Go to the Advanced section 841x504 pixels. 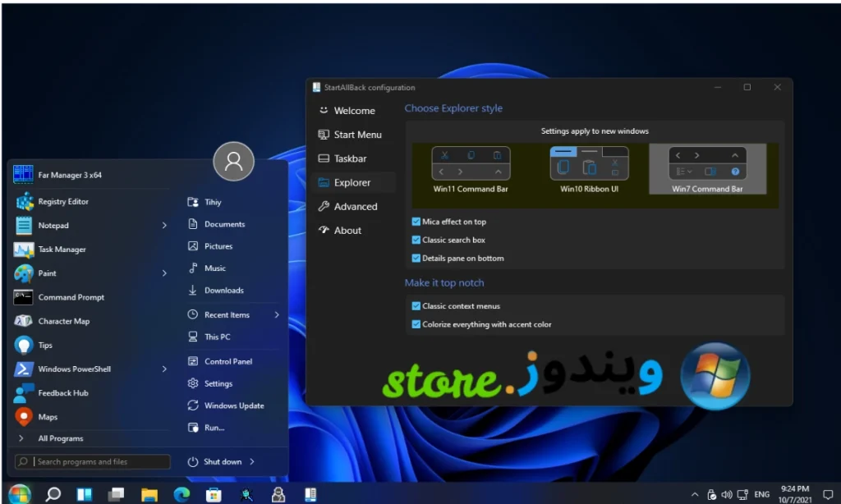[355, 207]
